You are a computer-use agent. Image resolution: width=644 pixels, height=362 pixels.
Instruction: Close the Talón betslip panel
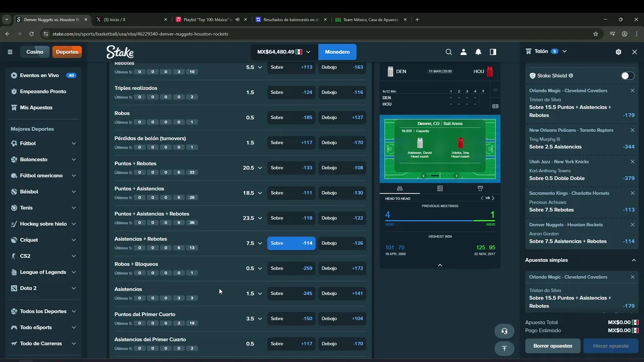[x=634, y=52]
